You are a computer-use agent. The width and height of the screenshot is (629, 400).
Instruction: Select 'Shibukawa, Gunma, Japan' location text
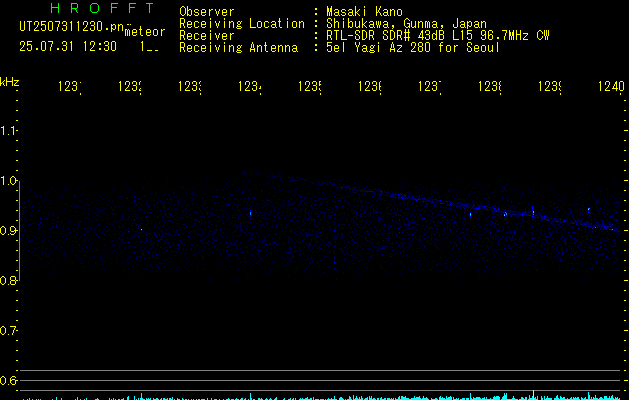point(406,24)
